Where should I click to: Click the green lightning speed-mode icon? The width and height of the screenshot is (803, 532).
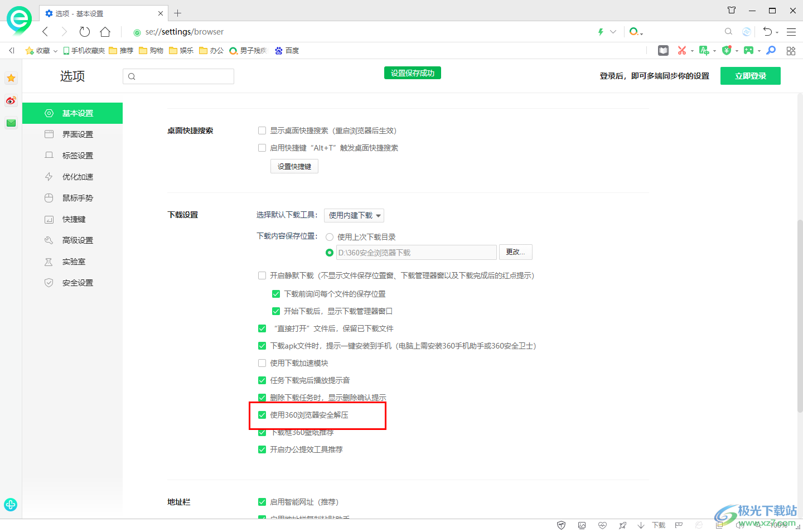pos(601,32)
